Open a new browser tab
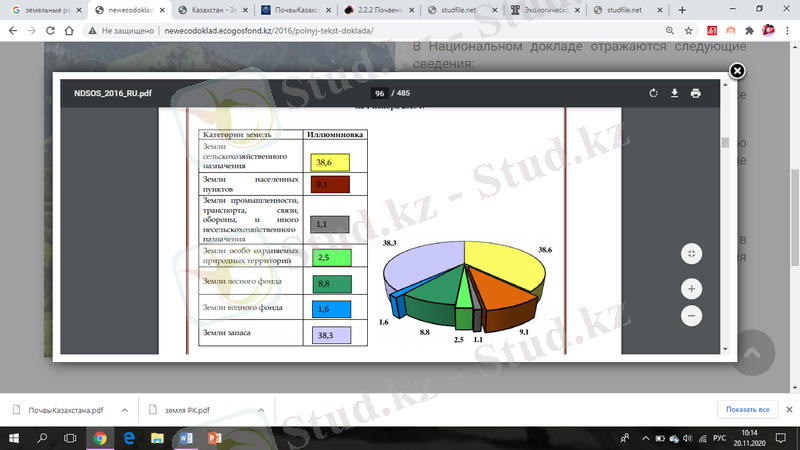 (682, 10)
